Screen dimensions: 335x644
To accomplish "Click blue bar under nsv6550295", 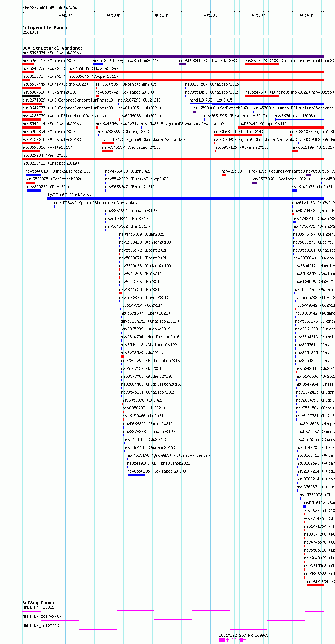I will tap(136, 475).
